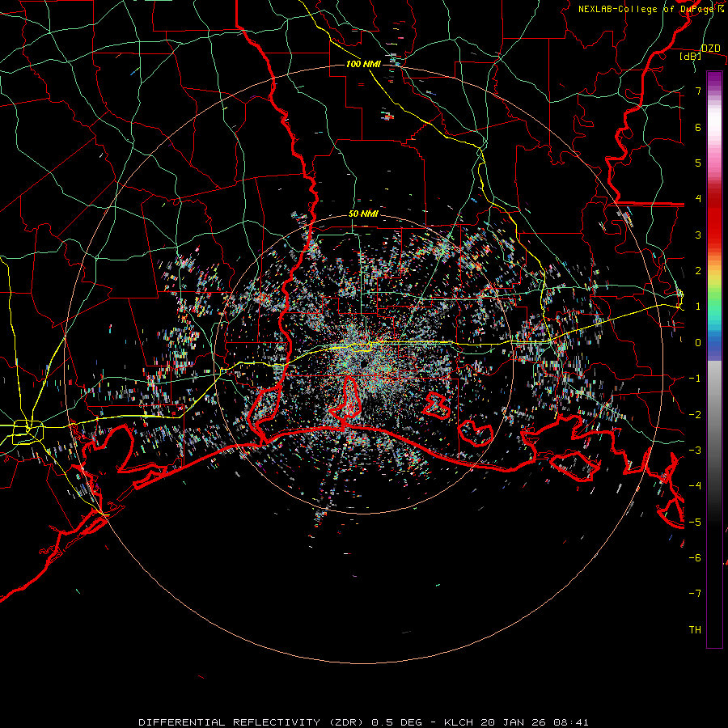Click the -6 value on color scale
This screenshot has width=728, height=728.
coord(695,558)
